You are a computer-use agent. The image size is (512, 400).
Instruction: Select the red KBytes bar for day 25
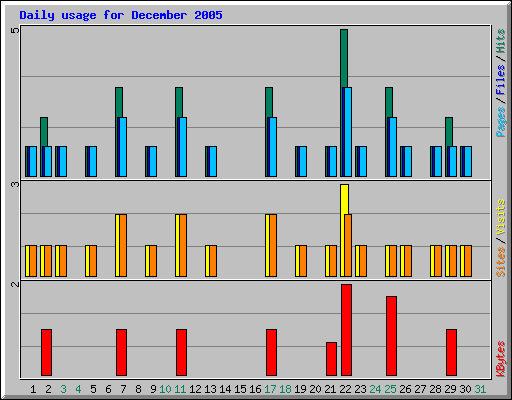click(391, 336)
